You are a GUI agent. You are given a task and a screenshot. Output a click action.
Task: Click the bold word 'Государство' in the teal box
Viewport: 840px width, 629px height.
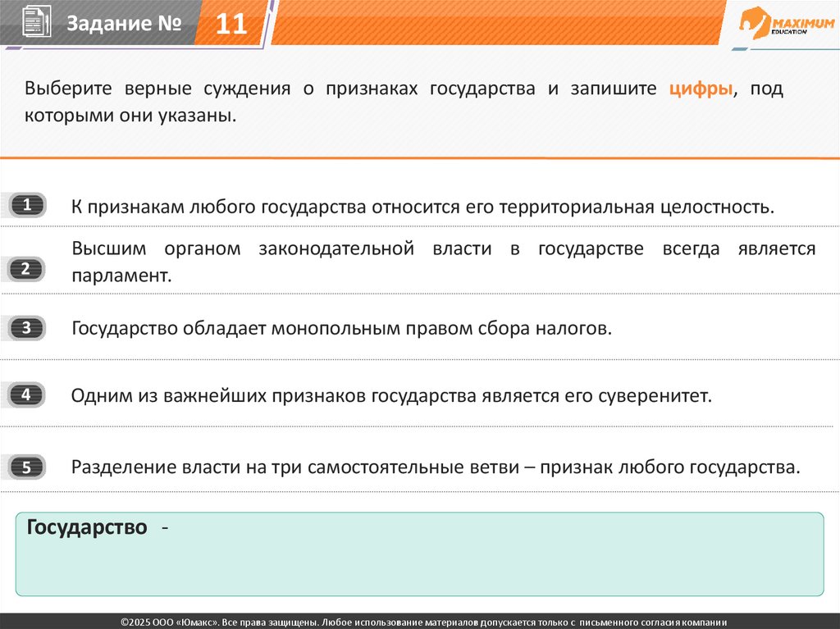coord(87,527)
